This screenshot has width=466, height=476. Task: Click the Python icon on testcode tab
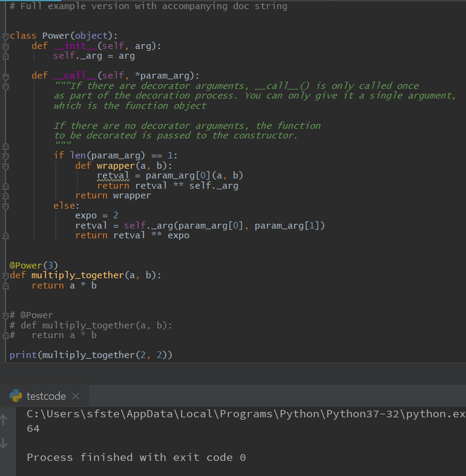16,396
